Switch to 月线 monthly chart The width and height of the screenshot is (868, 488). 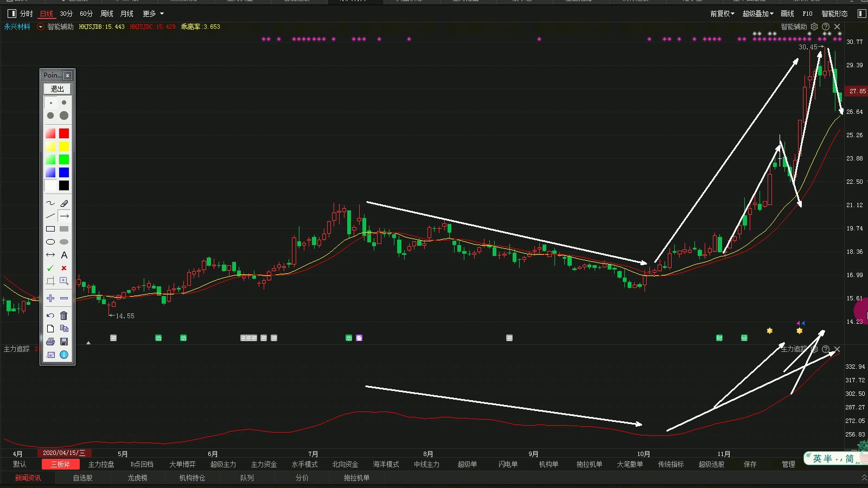tap(127, 14)
